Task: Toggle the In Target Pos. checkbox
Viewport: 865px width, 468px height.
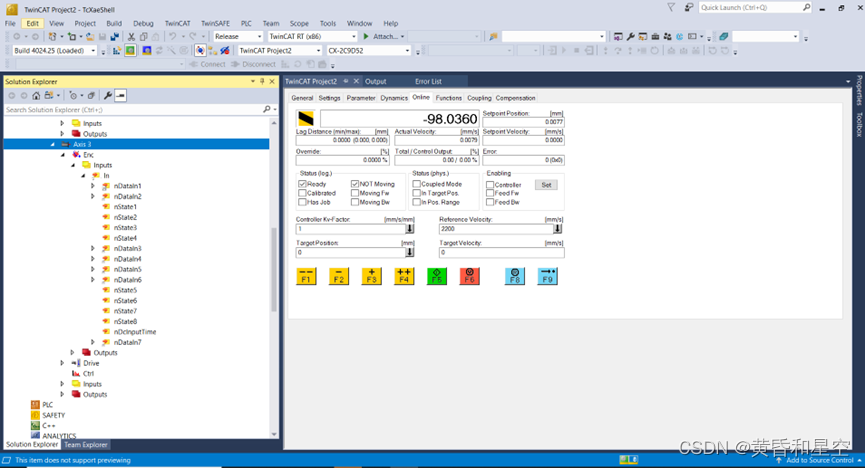Action: (x=417, y=193)
